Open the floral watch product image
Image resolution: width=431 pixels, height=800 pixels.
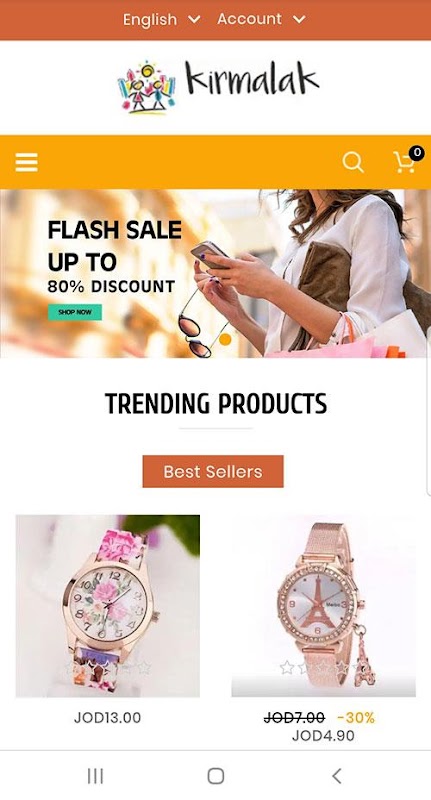[108, 606]
